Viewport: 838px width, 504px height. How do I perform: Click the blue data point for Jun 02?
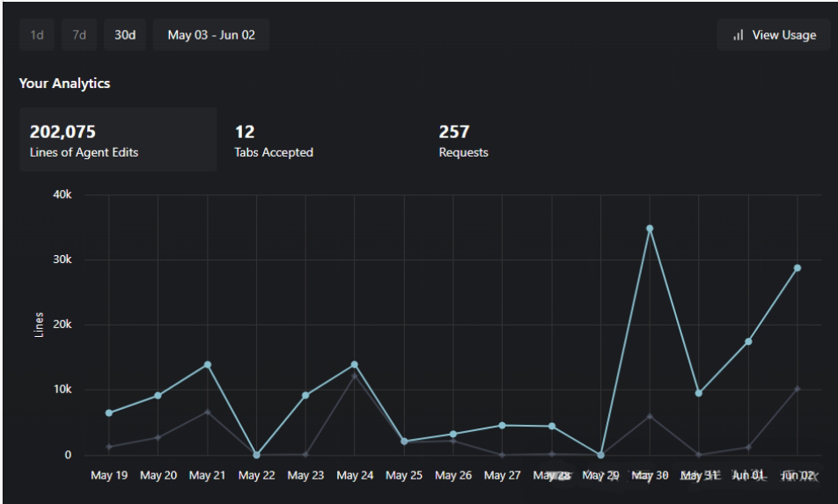click(798, 267)
